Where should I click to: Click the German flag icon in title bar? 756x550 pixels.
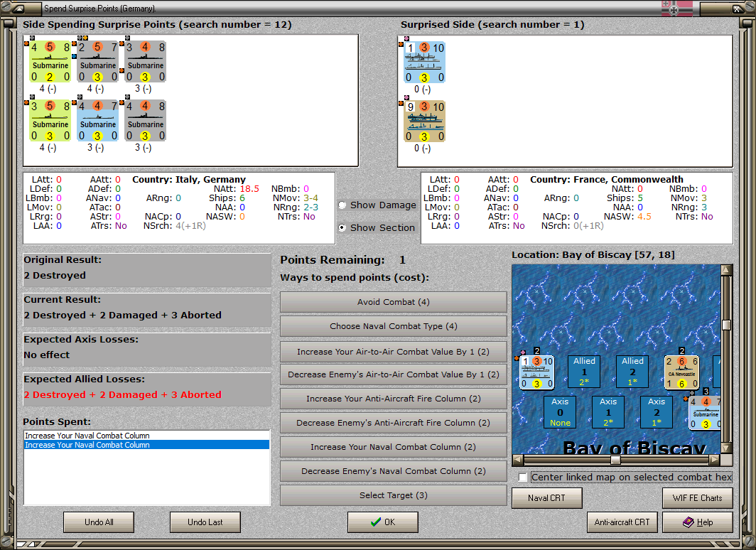click(677, 9)
